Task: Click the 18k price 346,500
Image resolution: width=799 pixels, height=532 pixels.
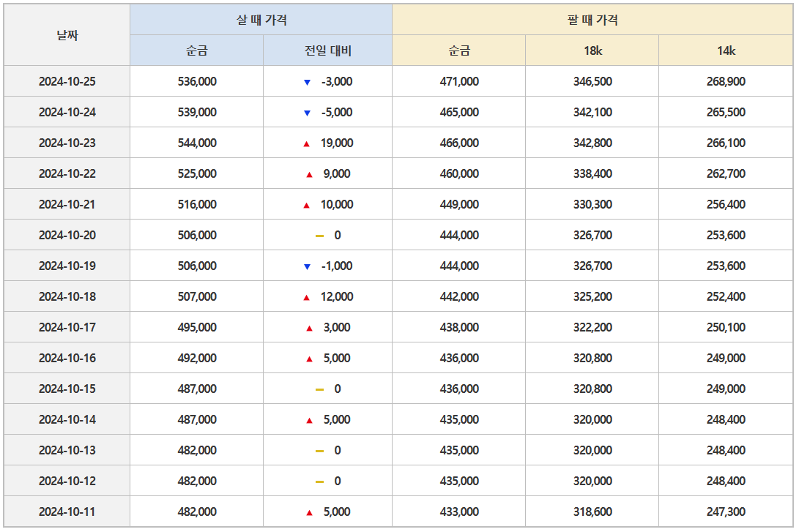Action: pos(592,81)
